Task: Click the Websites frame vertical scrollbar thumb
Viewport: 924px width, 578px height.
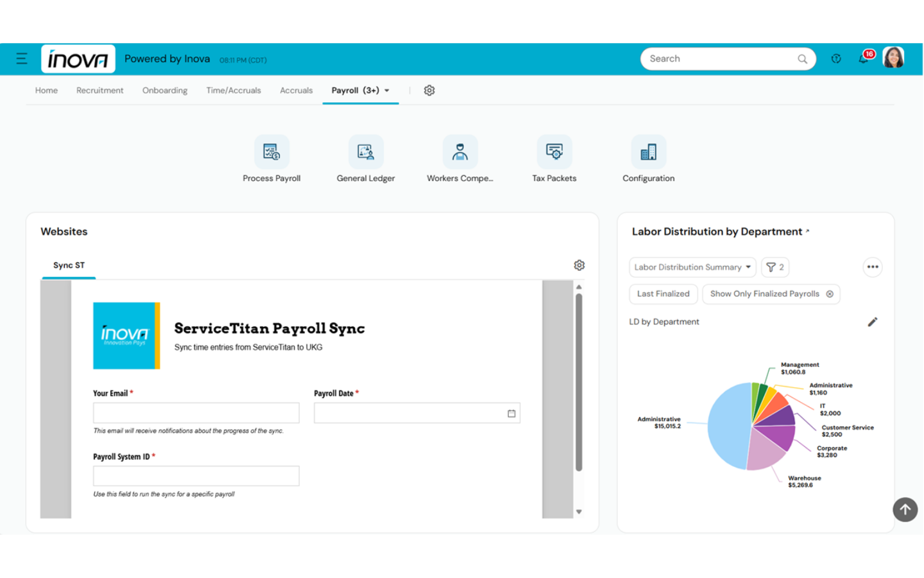Action: [x=579, y=383]
